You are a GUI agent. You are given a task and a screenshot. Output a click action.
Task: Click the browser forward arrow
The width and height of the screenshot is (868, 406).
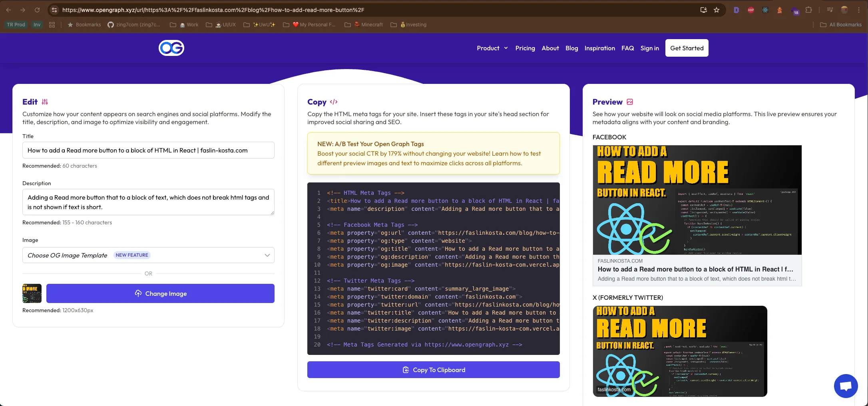pyautogui.click(x=23, y=10)
